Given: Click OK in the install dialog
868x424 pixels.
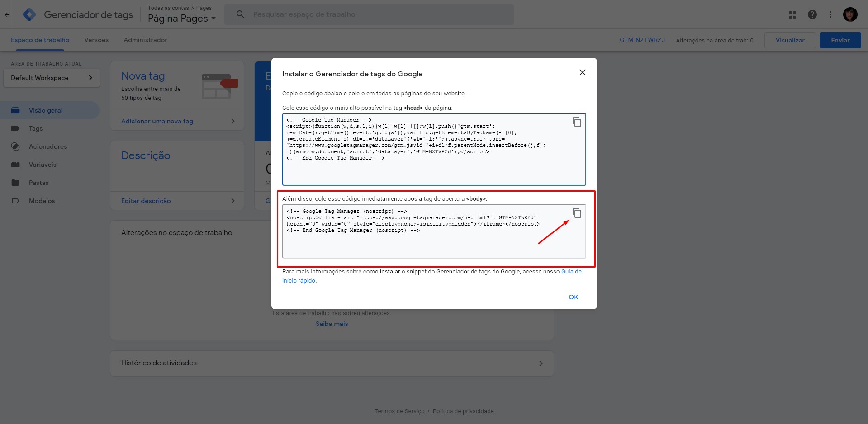Looking at the screenshot, I should tap(574, 297).
